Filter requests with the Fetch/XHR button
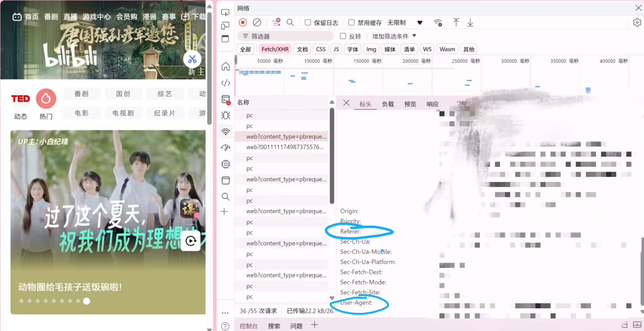This screenshot has width=644, height=331. 275,49
